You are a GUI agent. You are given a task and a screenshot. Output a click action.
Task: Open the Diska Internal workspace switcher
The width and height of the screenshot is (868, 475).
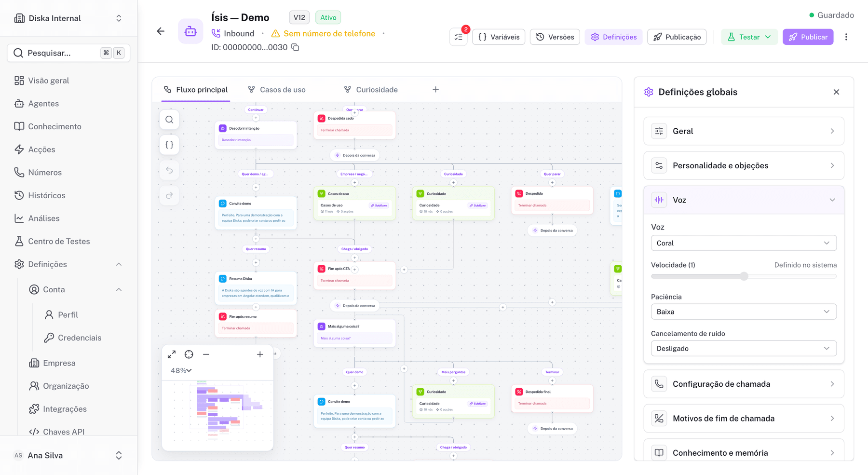click(x=68, y=18)
